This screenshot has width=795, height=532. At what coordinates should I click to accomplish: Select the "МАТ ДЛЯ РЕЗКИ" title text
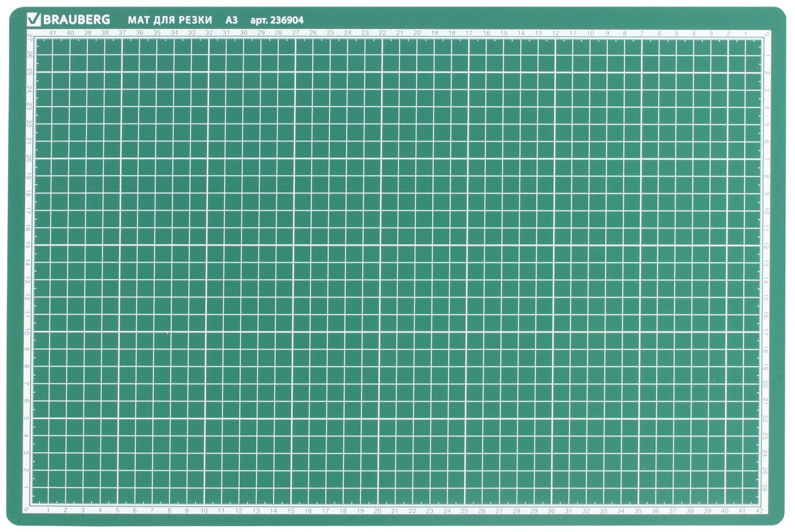(x=170, y=20)
